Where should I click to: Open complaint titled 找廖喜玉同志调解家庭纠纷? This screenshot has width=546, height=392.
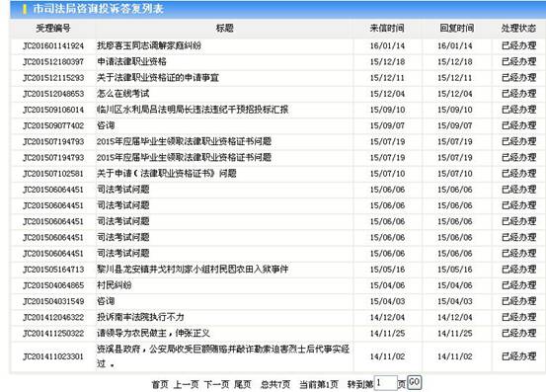point(149,45)
